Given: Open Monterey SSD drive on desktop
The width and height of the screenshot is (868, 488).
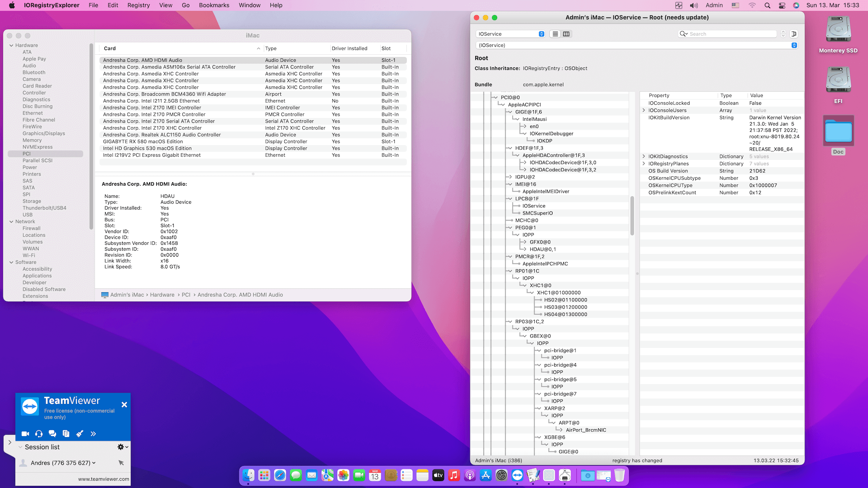Looking at the screenshot, I should 838,29.
